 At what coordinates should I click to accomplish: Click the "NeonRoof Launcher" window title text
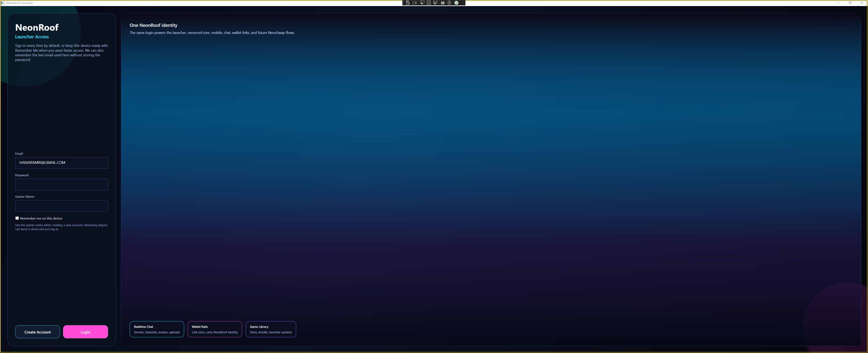point(19,3)
